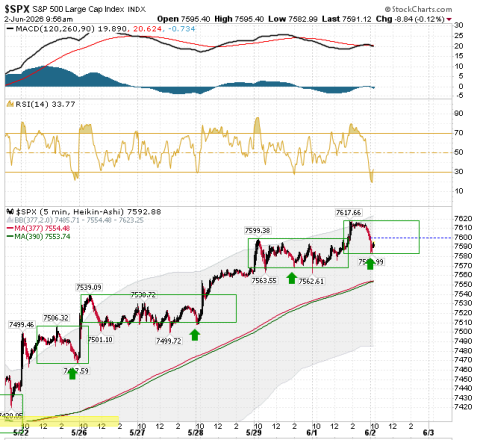Click the -5 tick on the MACD axis

[x=459, y=96]
